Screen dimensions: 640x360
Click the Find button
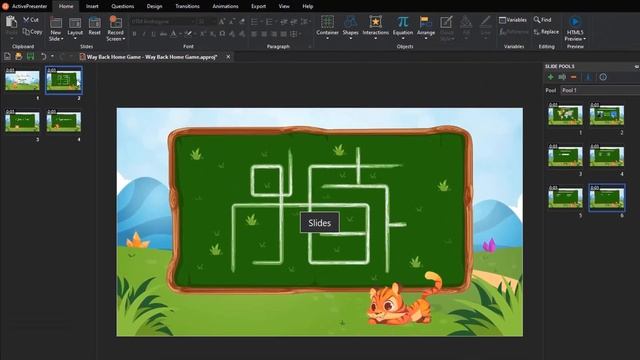coord(542,20)
